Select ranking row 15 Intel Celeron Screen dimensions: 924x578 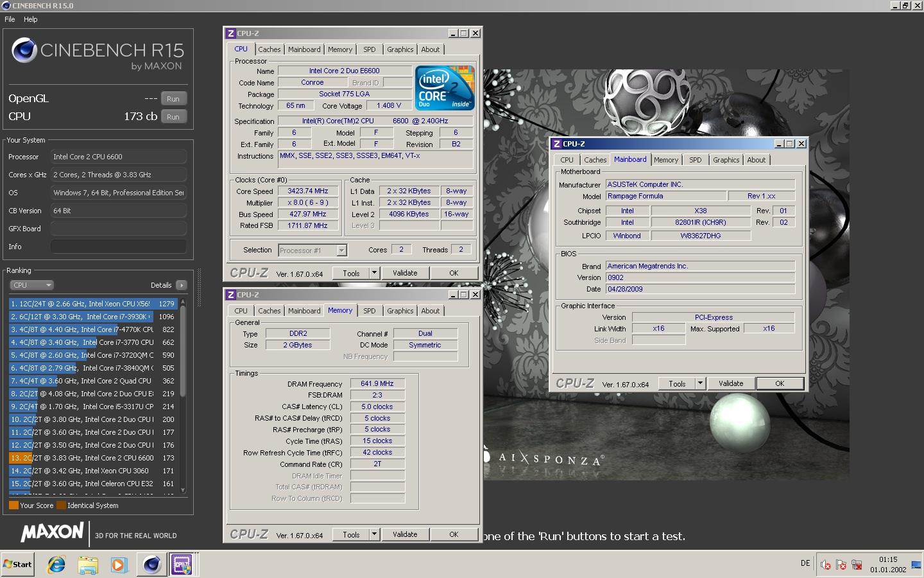pos(93,484)
